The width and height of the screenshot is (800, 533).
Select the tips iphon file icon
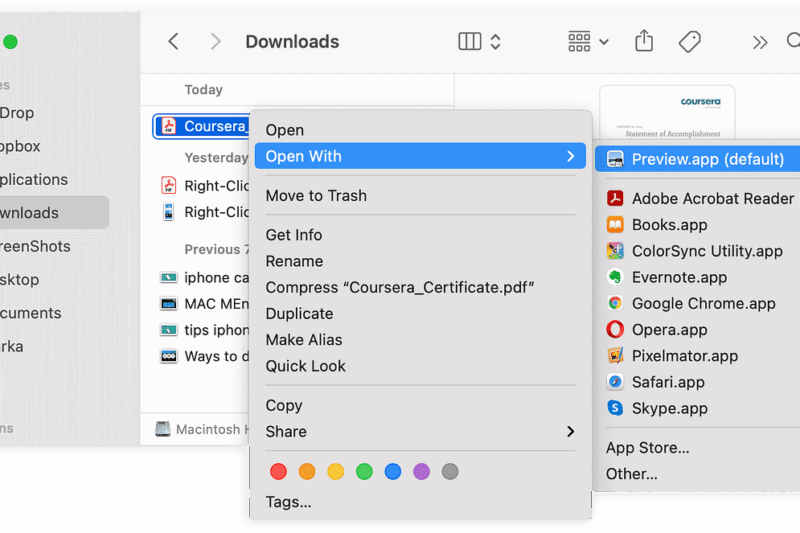169,330
